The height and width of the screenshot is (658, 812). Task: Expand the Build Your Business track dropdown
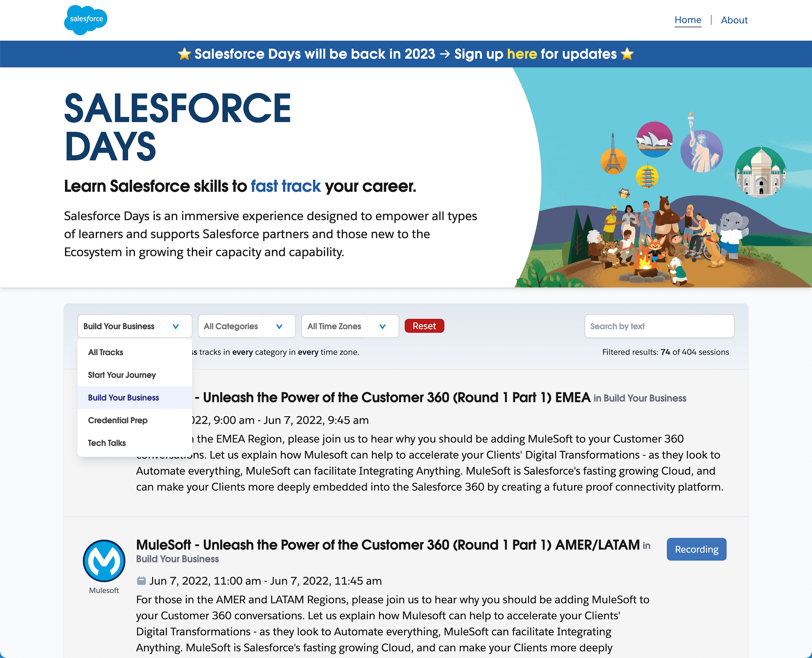(x=135, y=326)
